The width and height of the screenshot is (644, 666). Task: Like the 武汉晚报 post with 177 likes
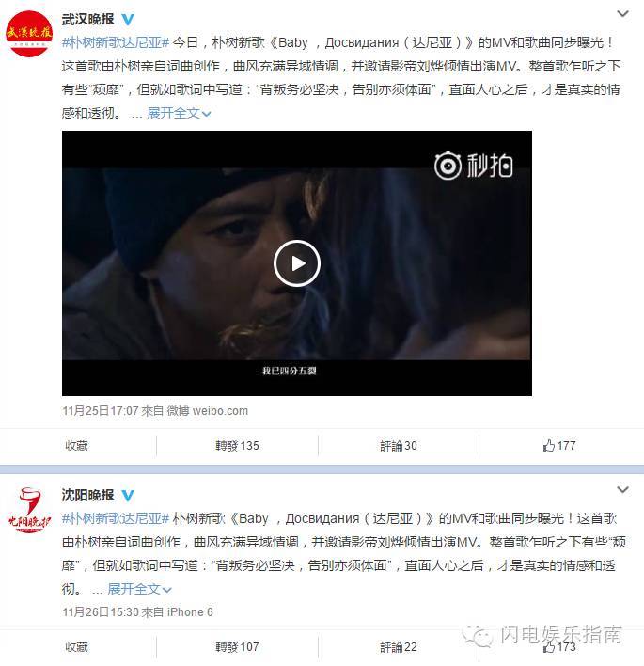tap(559, 446)
